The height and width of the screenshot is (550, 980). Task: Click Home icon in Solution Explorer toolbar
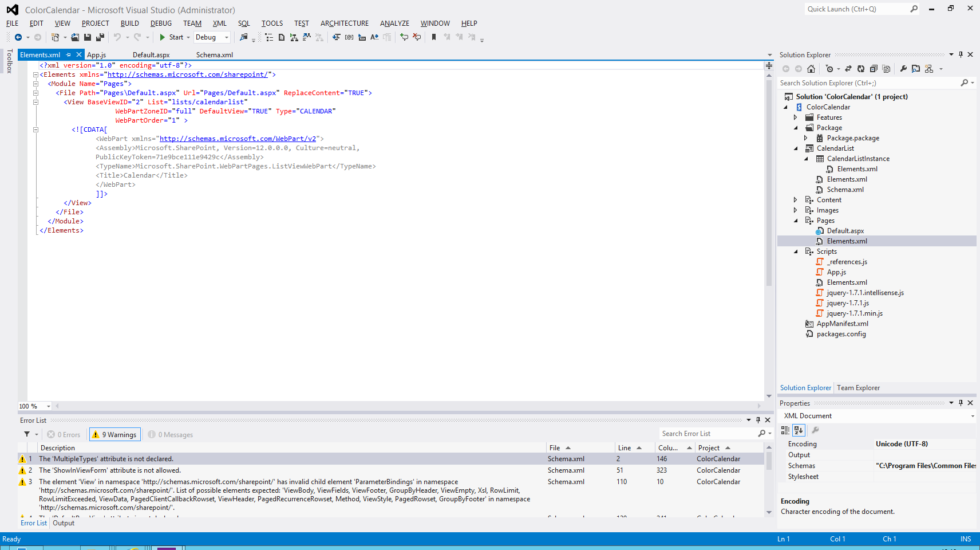pyautogui.click(x=811, y=69)
